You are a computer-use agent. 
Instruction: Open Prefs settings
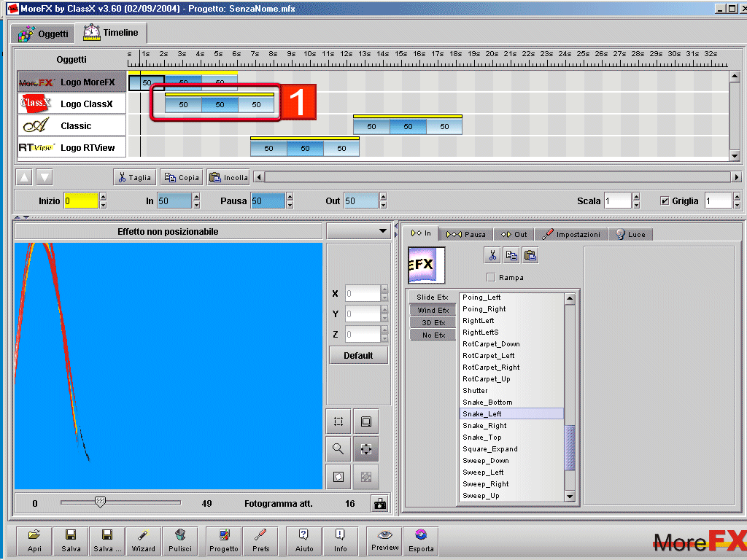coord(260,541)
